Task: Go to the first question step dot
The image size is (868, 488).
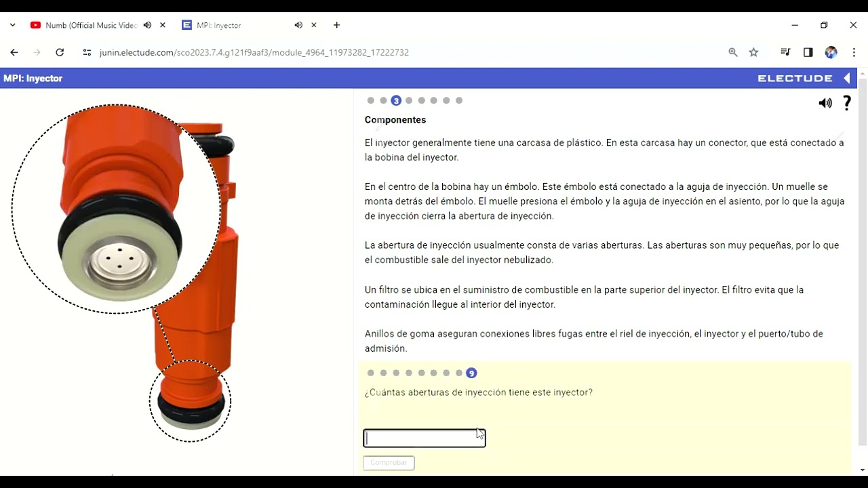Action: tap(371, 373)
